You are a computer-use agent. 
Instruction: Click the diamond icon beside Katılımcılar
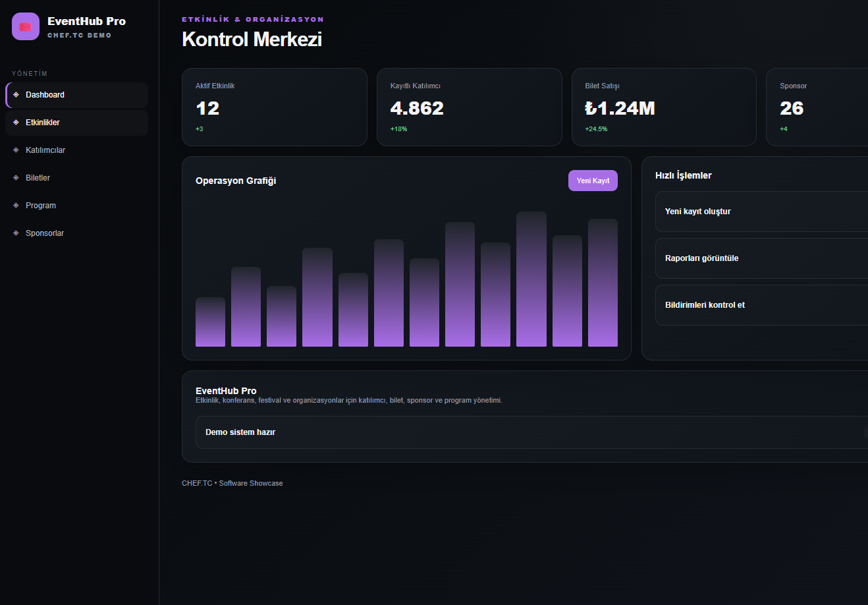(16, 150)
